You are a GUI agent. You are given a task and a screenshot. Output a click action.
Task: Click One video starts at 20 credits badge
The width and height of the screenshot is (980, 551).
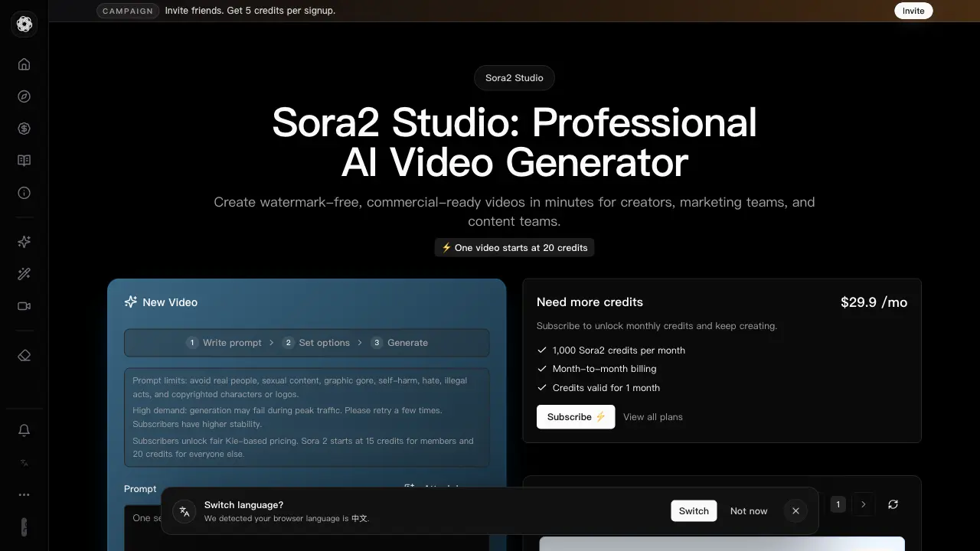514,248
